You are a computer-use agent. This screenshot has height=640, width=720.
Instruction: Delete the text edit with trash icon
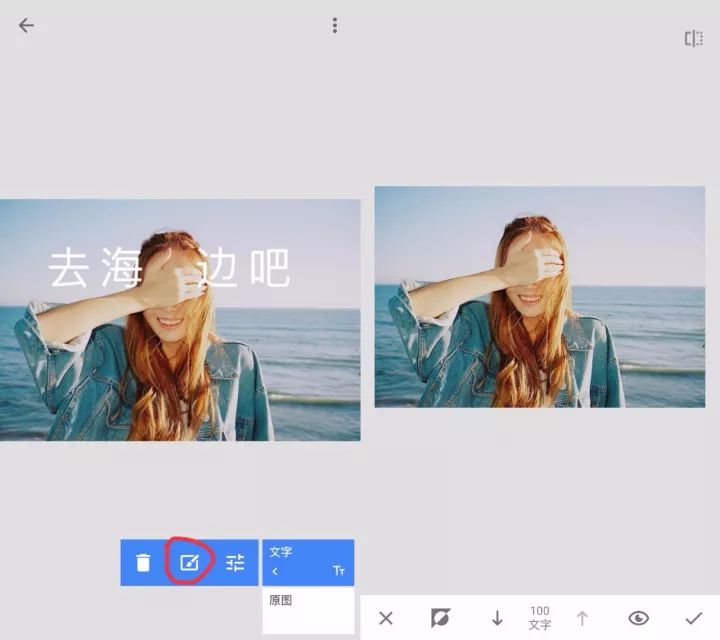(x=143, y=562)
